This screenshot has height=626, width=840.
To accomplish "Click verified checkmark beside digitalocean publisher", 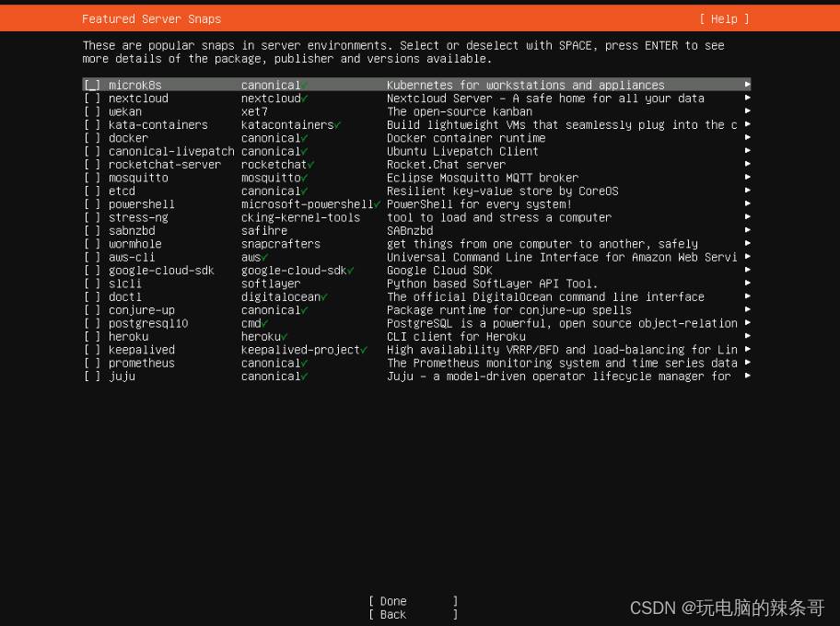I will click(325, 297).
